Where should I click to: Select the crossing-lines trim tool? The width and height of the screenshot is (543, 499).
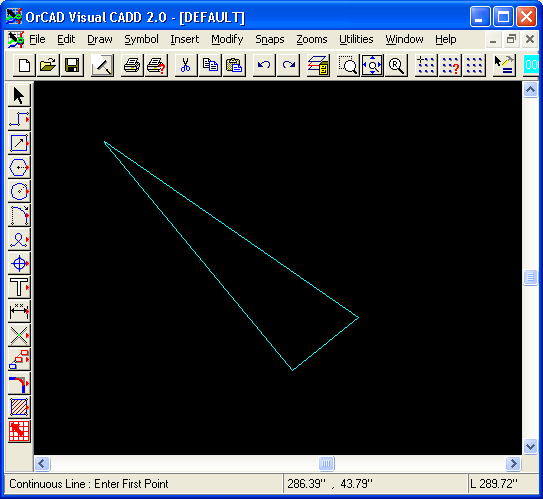[x=19, y=335]
